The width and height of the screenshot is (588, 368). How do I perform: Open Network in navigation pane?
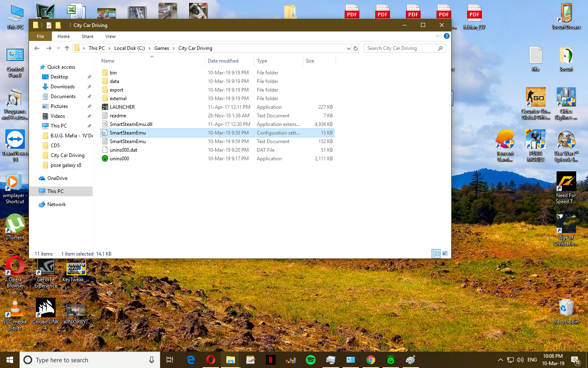[56, 204]
